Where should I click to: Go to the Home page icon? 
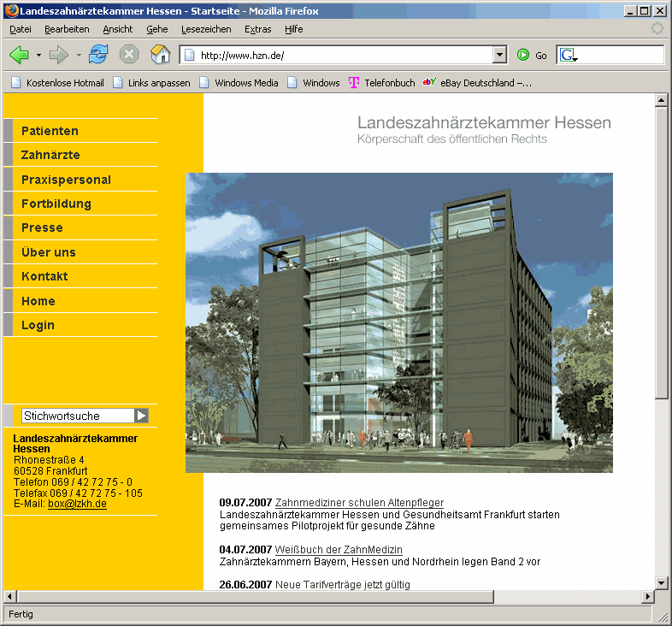(160, 55)
